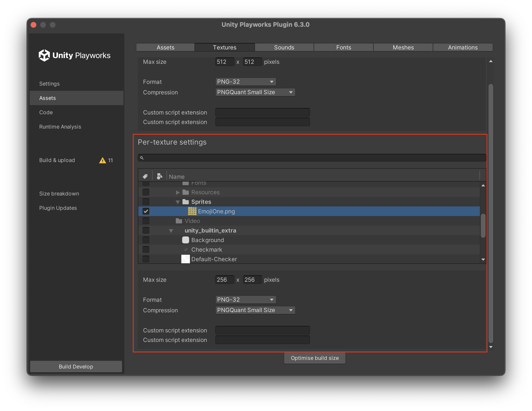Open Runtime Analysis in the sidebar
Viewport: 532px width, 411px height.
click(x=77, y=127)
